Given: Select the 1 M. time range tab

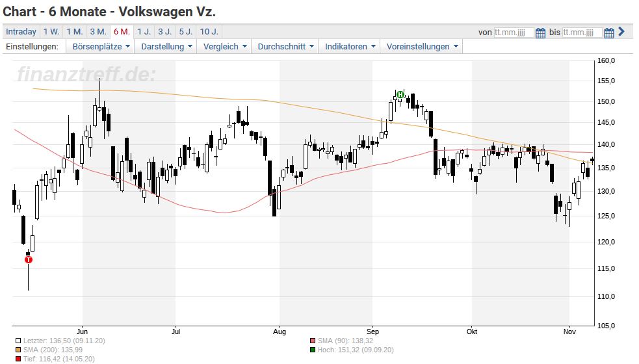Looking at the screenshot, I should [75, 32].
